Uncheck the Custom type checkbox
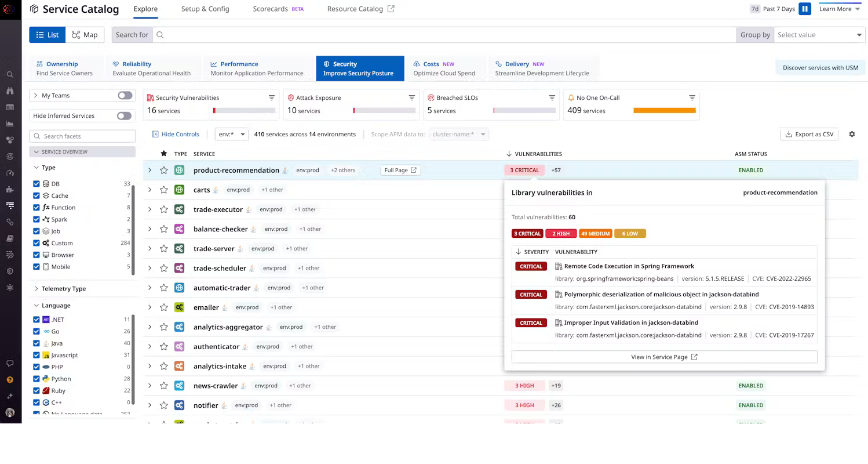This screenshot has height=464, width=868. point(37,243)
